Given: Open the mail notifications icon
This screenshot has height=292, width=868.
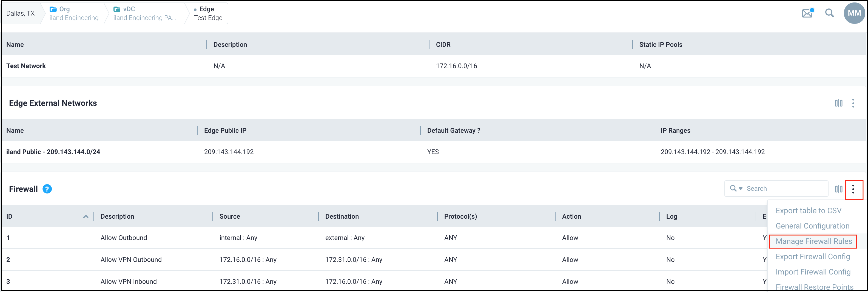Looking at the screenshot, I should (x=807, y=13).
